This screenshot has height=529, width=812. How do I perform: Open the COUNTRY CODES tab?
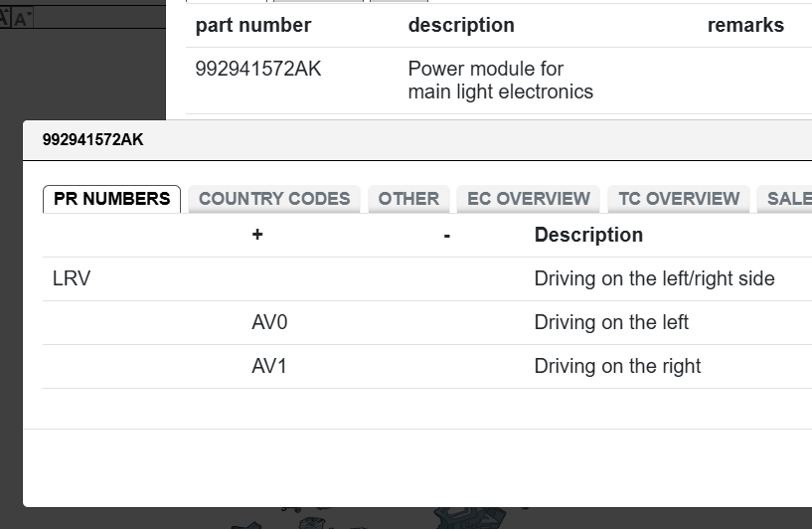pyautogui.click(x=274, y=199)
